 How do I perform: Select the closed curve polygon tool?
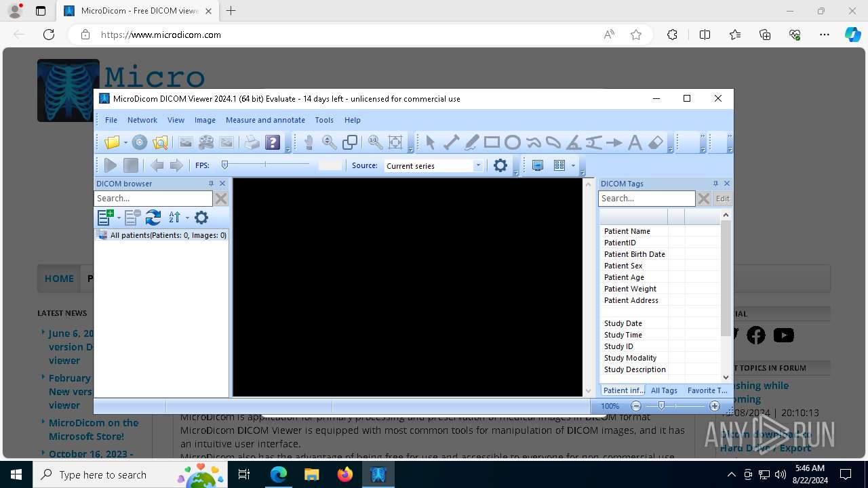tap(553, 142)
